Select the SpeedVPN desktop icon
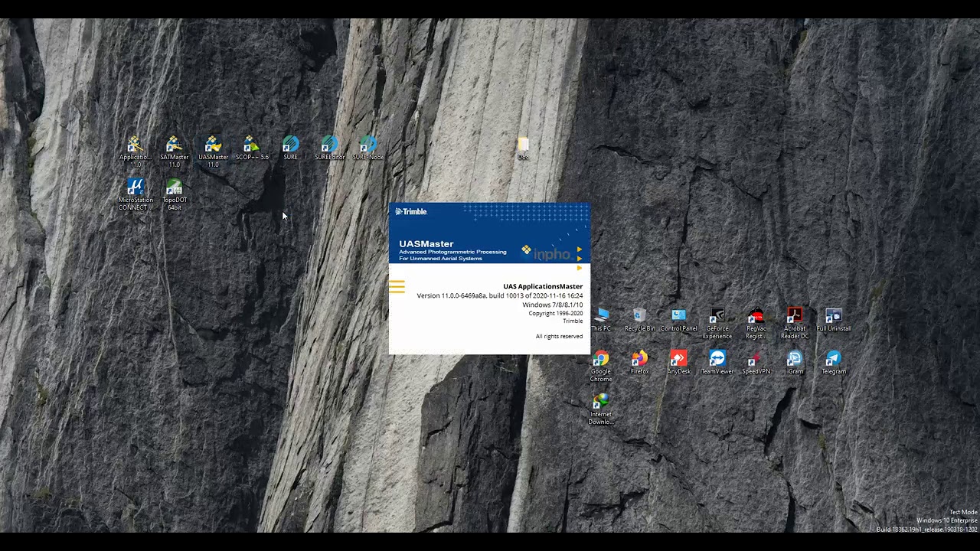The image size is (980, 551). pos(756,363)
